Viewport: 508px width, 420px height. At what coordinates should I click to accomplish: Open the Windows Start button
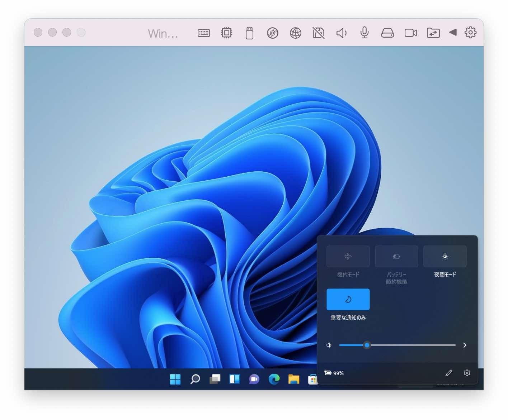tap(175, 379)
